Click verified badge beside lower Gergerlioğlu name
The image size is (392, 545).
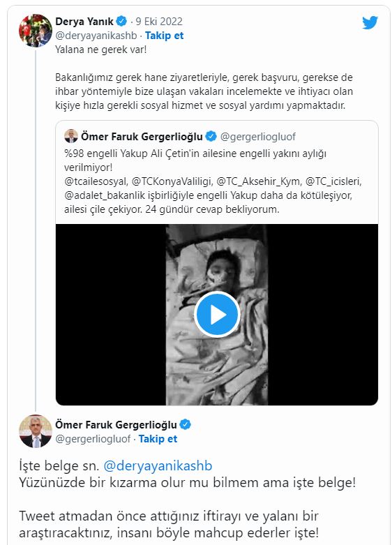186,424
